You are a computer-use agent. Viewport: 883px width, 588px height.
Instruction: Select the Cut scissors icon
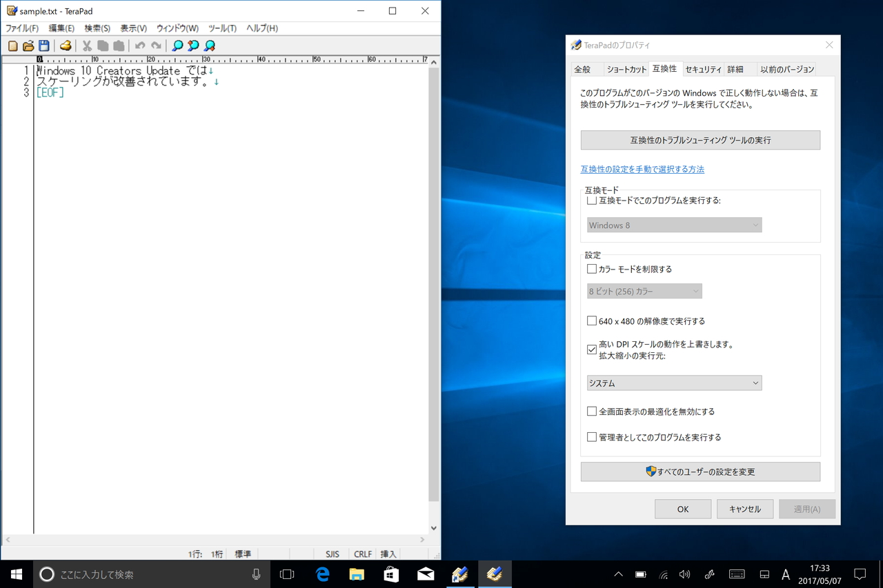click(86, 45)
